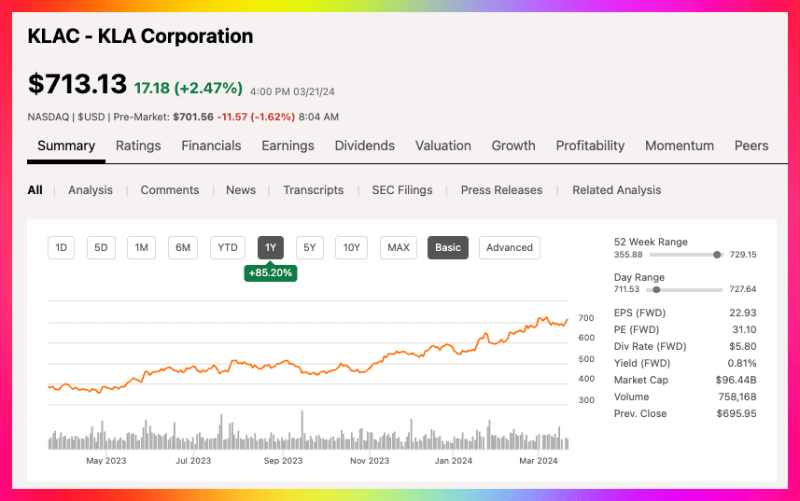The image size is (800, 501).
Task: Click the KLAC - KLA Corporation title
Action: click(x=140, y=36)
